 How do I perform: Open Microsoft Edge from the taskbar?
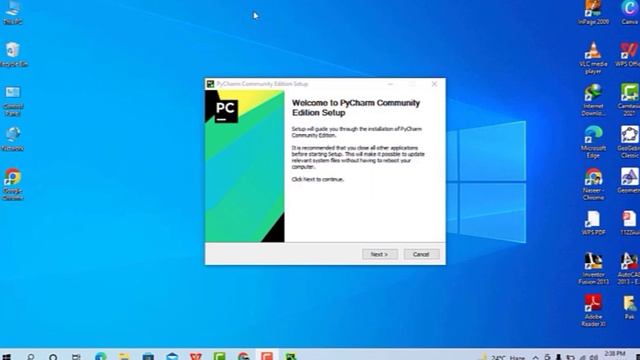[101, 357]
